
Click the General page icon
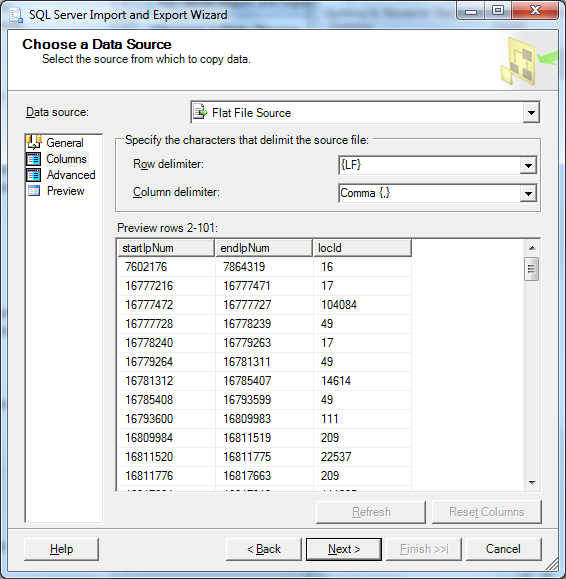[34, 142]
